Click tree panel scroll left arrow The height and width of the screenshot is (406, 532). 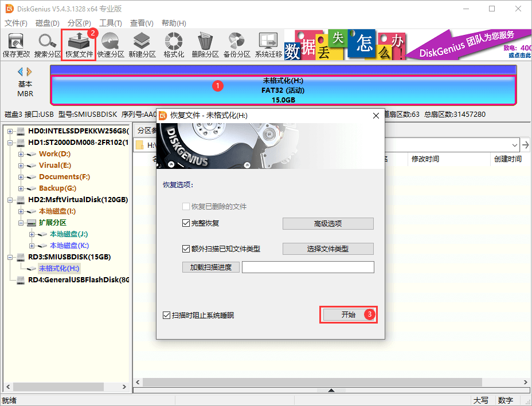click(8, 387)
